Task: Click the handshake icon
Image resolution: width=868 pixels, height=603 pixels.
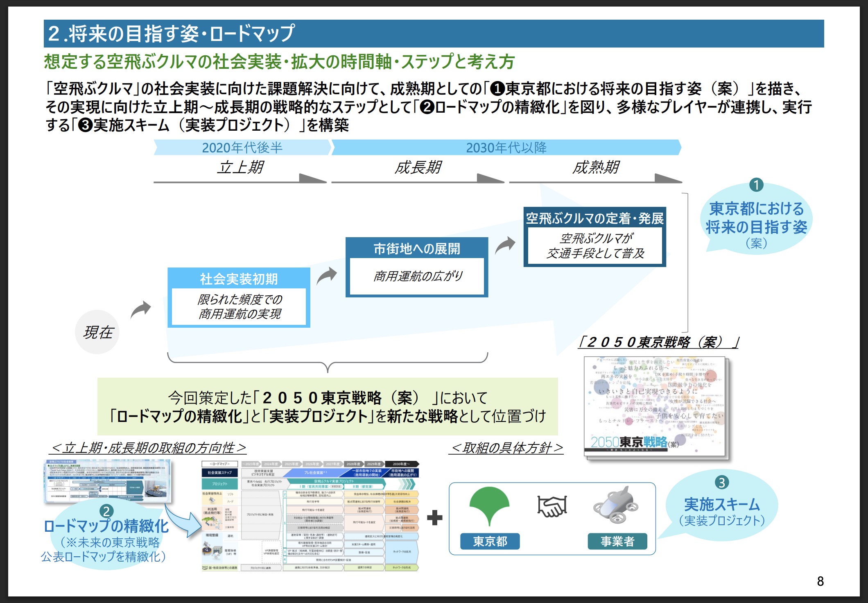Action: [552, 506]
